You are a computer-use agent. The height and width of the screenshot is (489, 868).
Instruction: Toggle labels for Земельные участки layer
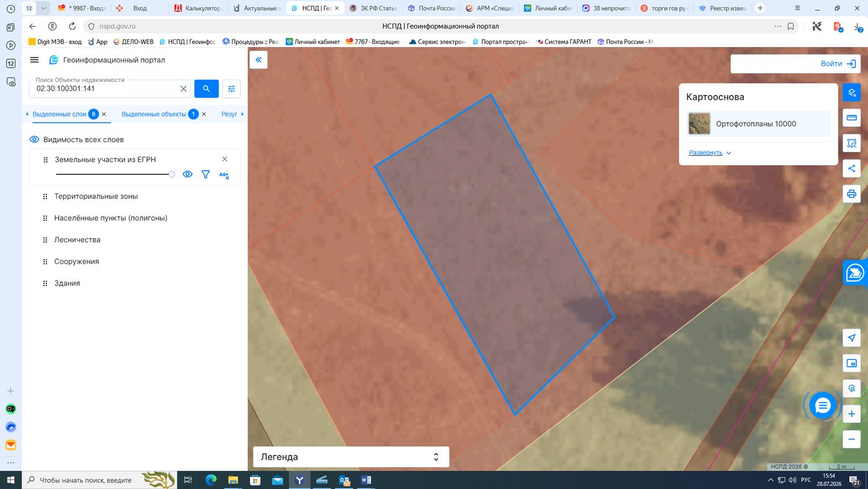click(x=224, y=175)
